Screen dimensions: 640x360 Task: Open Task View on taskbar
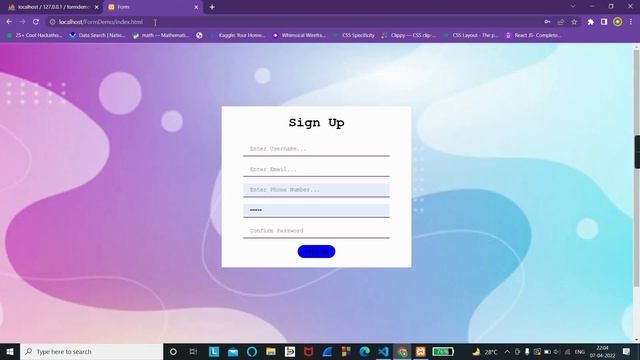tap(193, 351)
